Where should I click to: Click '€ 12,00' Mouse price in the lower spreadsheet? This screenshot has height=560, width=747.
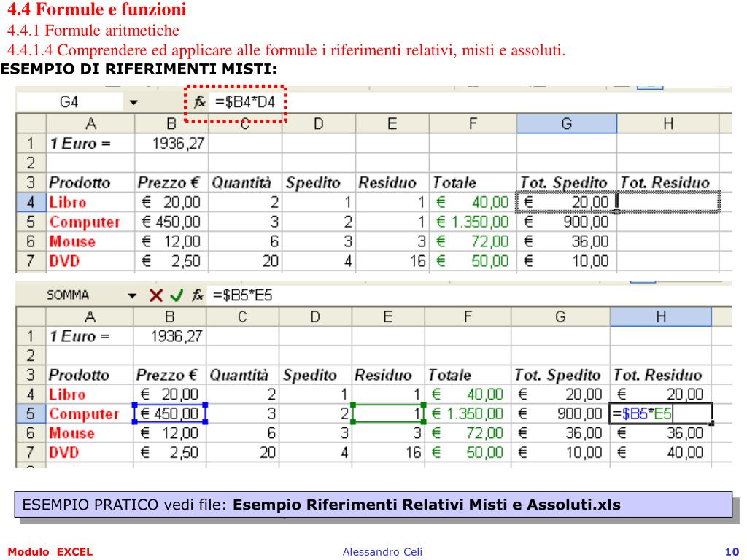click(x=170, y=433)
